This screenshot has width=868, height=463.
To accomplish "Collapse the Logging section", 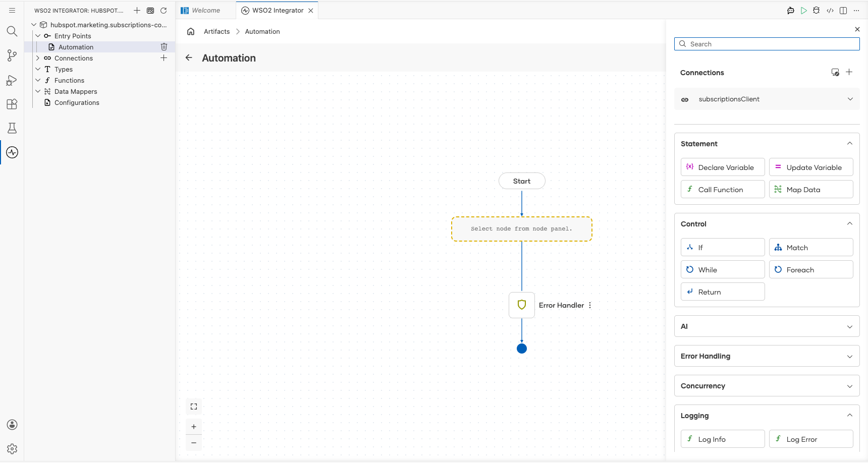I will (x=850, y=415).
